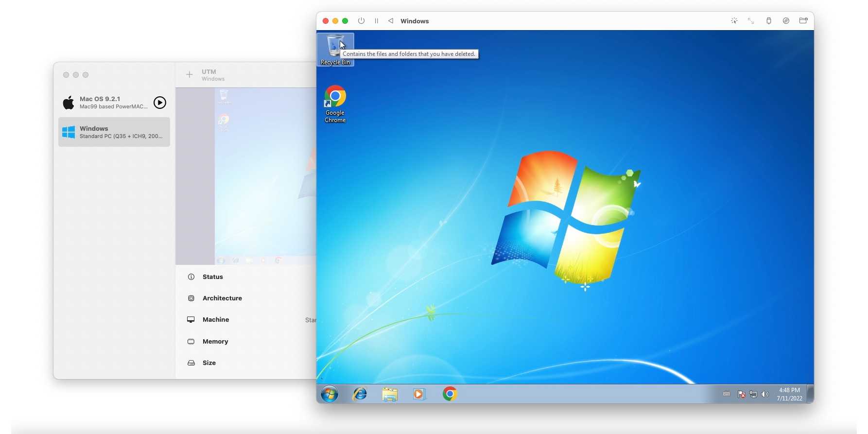Launch Chrome from the Windows taskbar
The image size is (868, 434).
450,394
